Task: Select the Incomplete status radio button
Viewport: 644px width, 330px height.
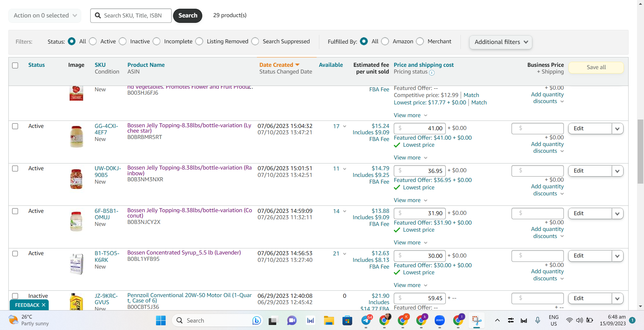Action: 156,41
